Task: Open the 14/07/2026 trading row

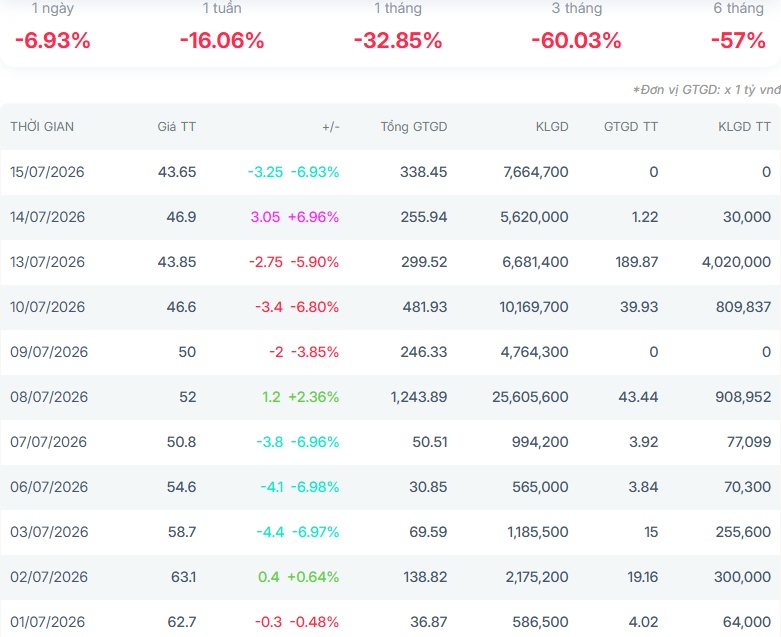Action: (390, 217)
